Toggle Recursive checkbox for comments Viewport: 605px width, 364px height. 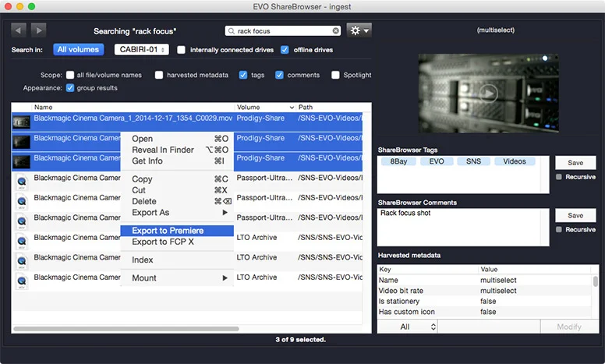559,230
